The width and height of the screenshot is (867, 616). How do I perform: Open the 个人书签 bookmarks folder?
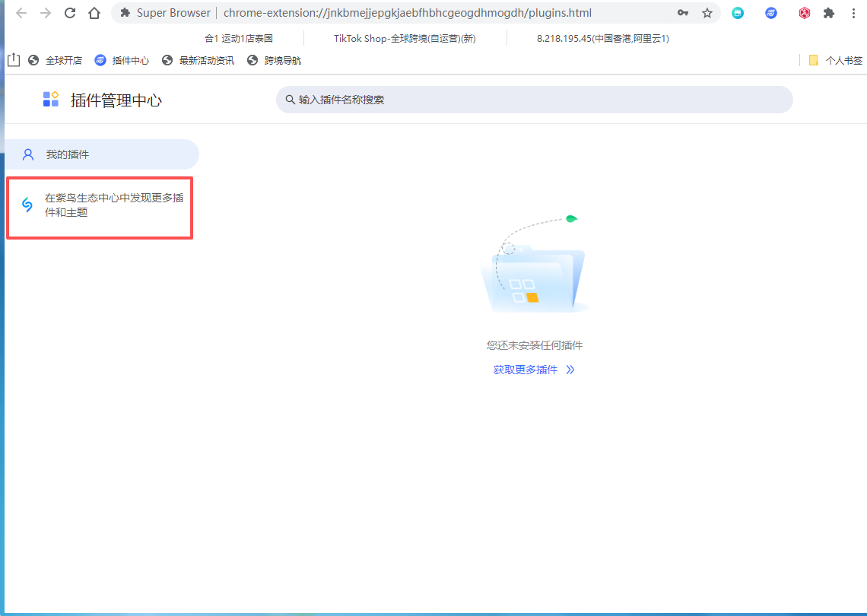point(836,60)
